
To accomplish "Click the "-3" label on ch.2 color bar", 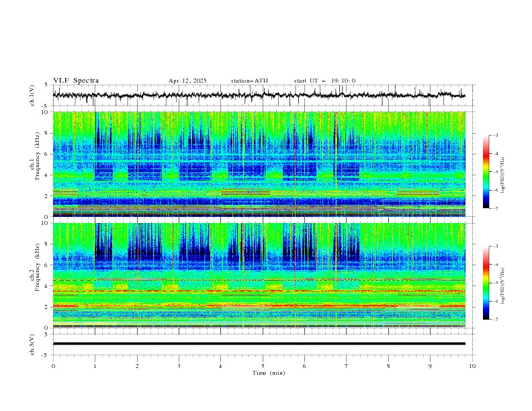I will 495,246.
